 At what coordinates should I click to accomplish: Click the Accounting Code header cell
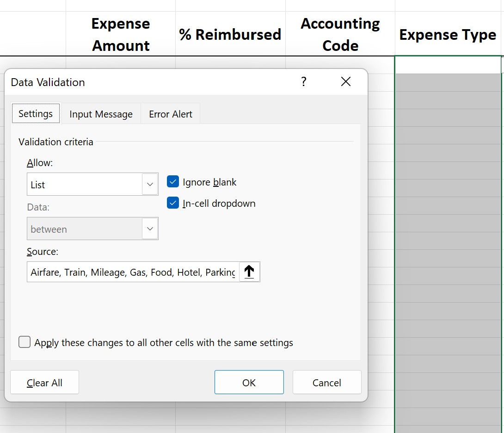[340, 34]
